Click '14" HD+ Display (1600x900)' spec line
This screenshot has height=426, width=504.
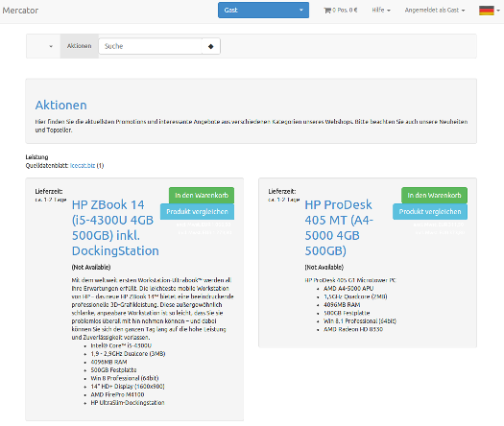click(x=128, y=386)
